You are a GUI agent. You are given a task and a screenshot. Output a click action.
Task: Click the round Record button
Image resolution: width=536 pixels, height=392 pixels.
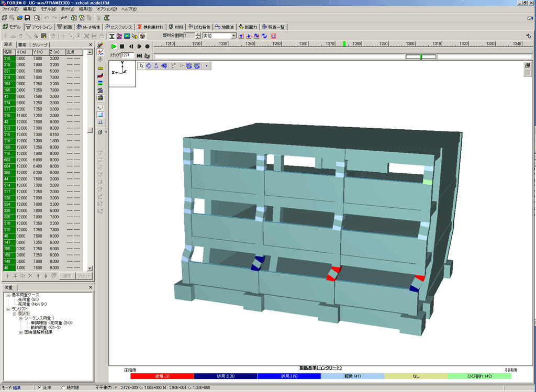148,46
